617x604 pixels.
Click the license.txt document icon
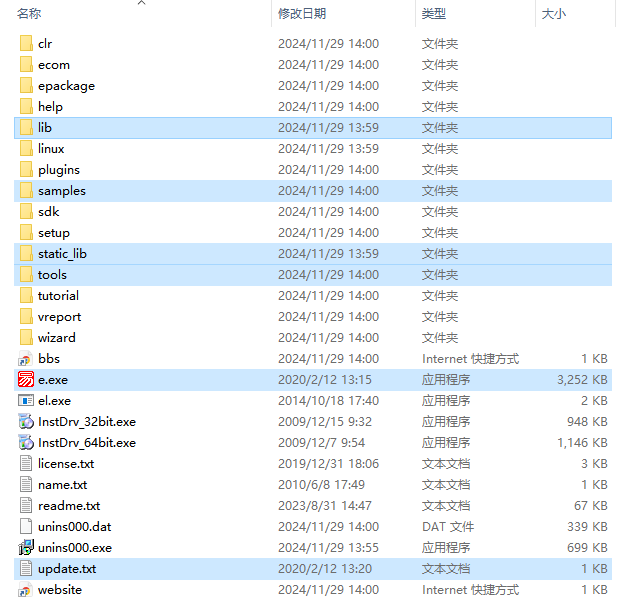[x=26, y=464]
